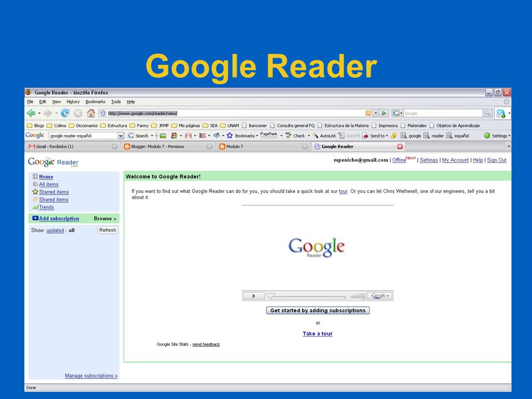532x399 pixels.
Task: Click the video volume slider
Action: coord(357,296)
